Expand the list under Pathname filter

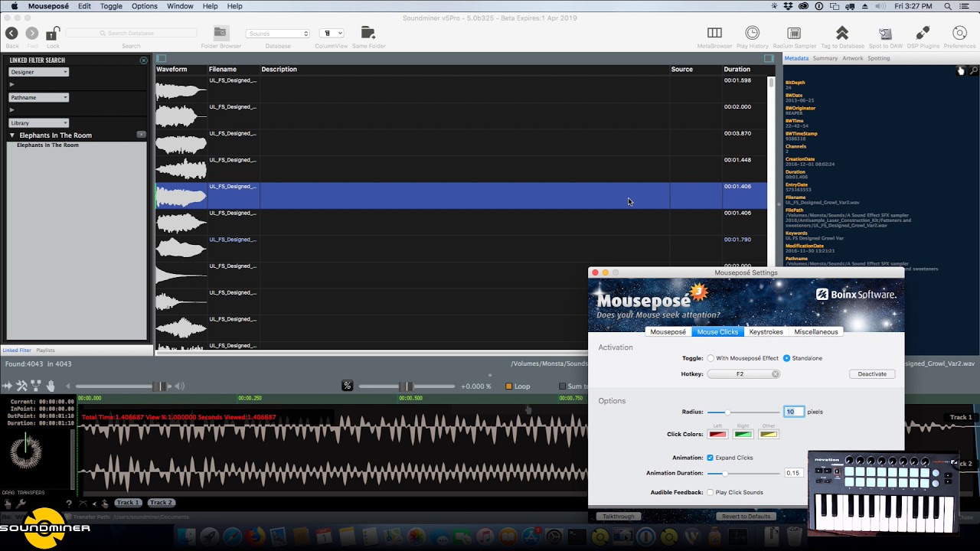[x=11, y=109]
